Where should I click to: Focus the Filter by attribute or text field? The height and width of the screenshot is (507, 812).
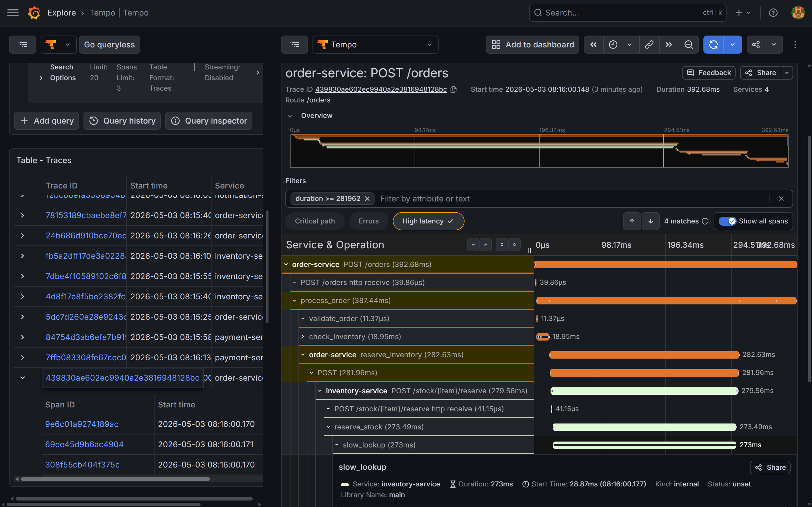pos(573,199)
